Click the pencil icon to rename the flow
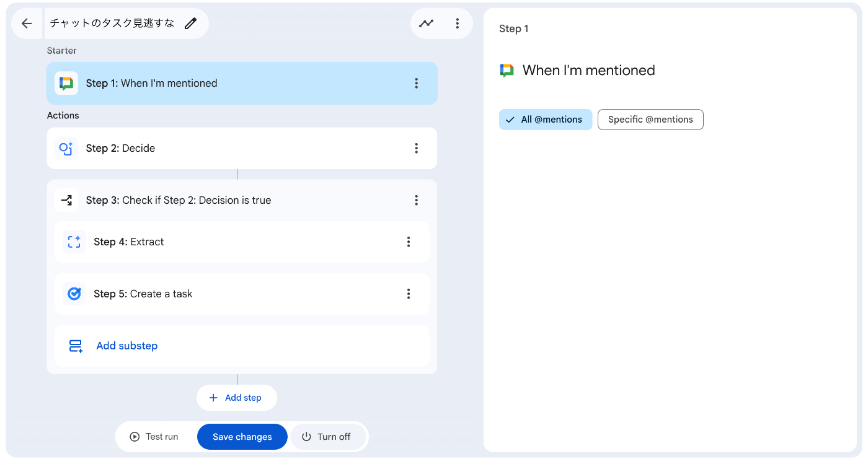868x464 pixels. pos(191,24)
